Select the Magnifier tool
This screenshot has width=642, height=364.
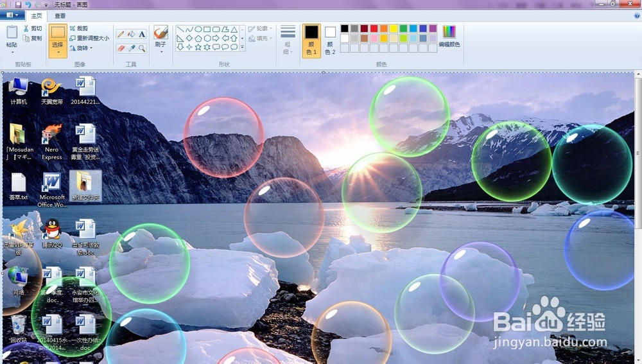point(142,48)
